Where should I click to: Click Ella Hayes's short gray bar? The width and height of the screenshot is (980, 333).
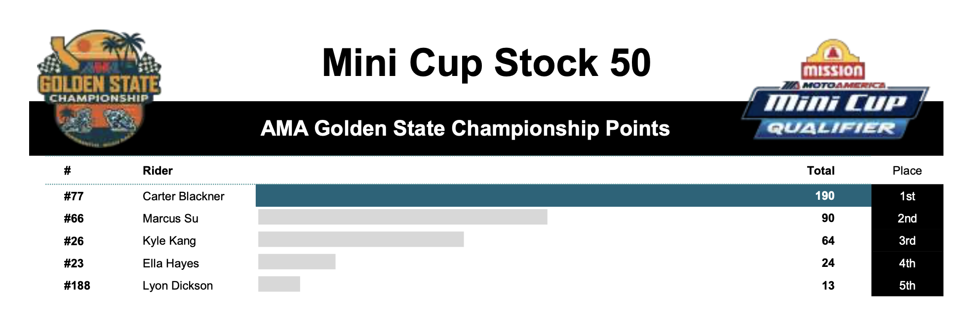(297, 262)
